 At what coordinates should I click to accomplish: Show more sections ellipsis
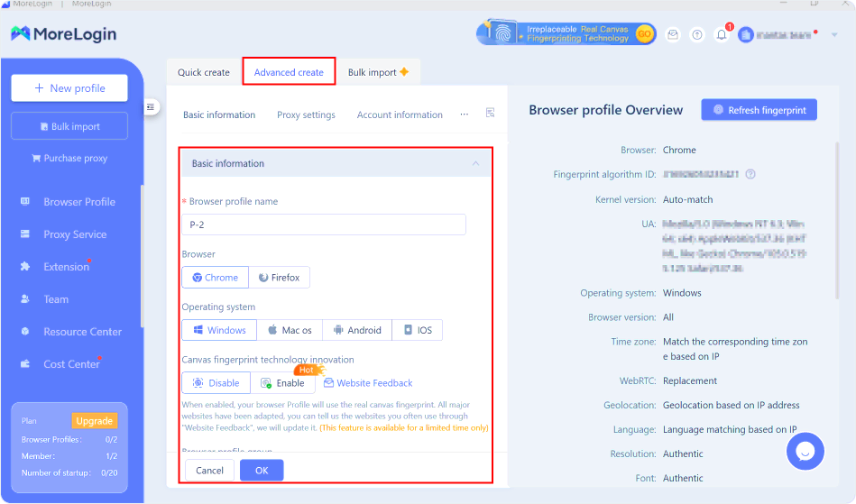pos(464,114)
